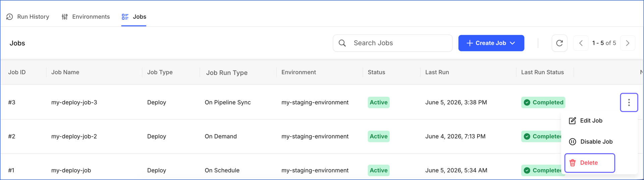This screenshot has height=180, width=644.
Task: Choose Edit Job from the menu
Action: [586, 121]
